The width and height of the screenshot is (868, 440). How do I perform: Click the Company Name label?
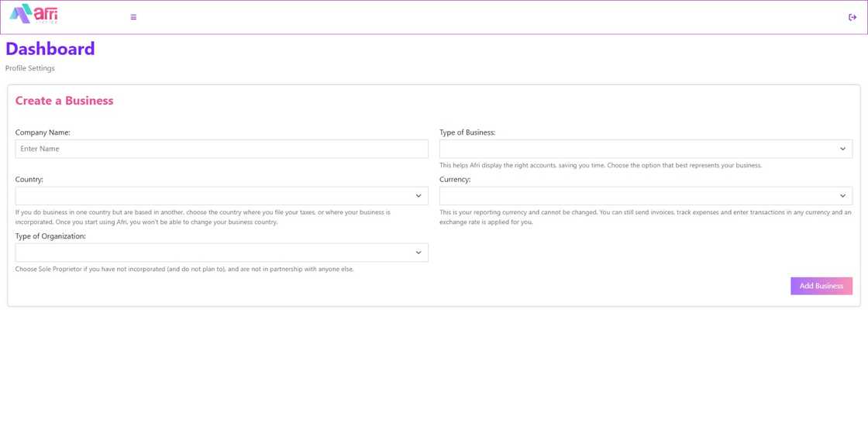point(43,132)
